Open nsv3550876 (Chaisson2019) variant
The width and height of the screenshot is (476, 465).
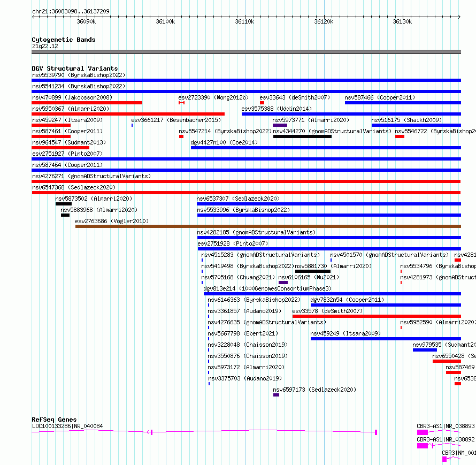click(248, 356)
